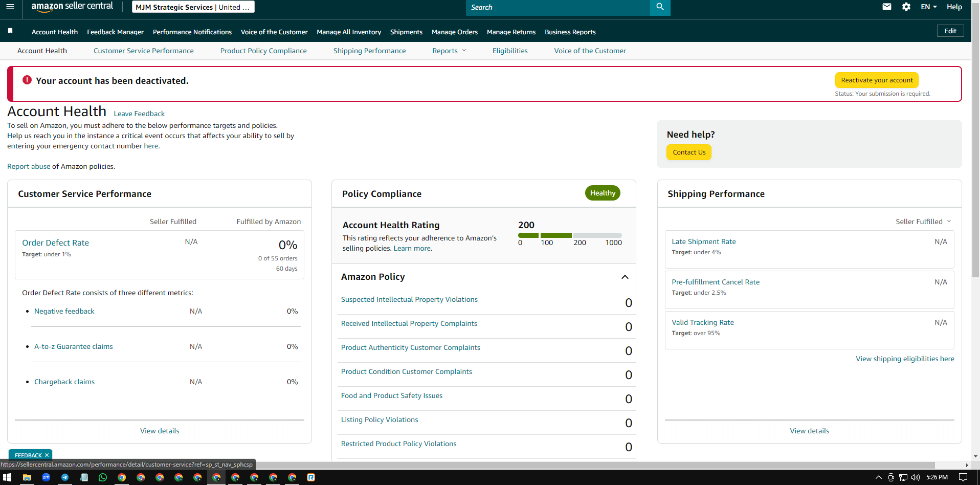Open the Chargeback claims link
The width and height of the screenshot is (980, 485).
[64, 382]
